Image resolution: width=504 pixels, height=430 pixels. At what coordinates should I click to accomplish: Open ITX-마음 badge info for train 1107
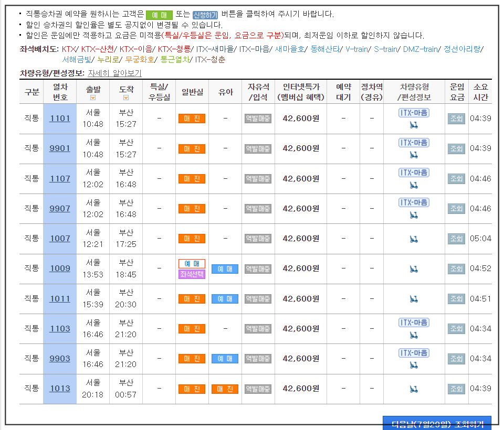point(414,173)
